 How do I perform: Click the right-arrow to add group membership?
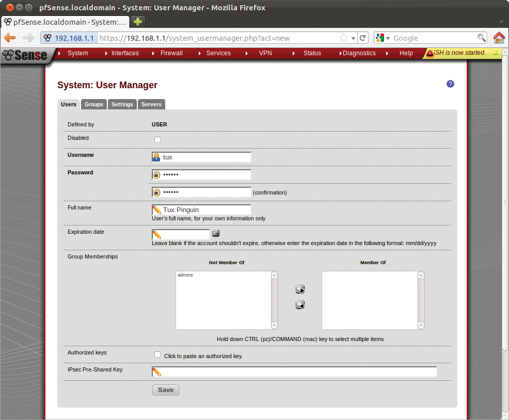[x=300, y=289]
